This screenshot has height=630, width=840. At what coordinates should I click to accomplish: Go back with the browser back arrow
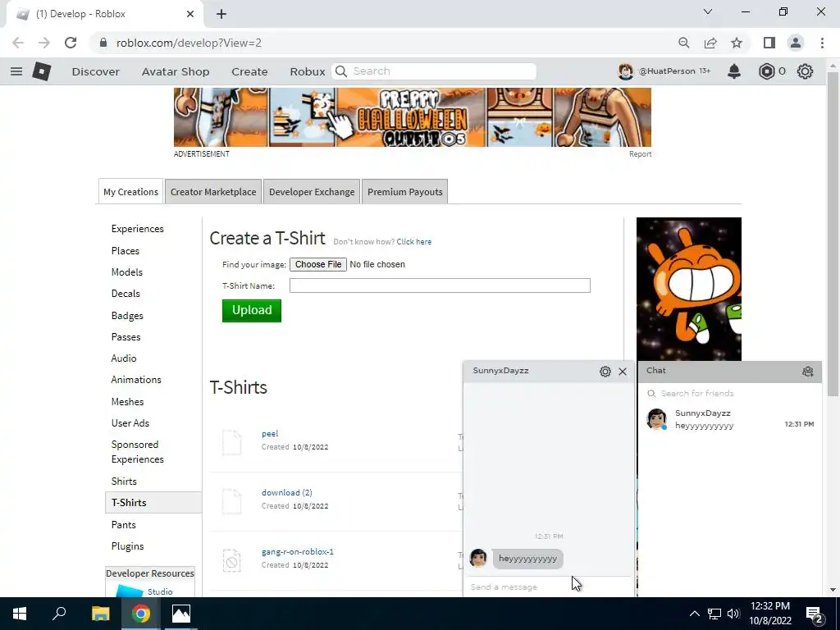click(18, 43)
